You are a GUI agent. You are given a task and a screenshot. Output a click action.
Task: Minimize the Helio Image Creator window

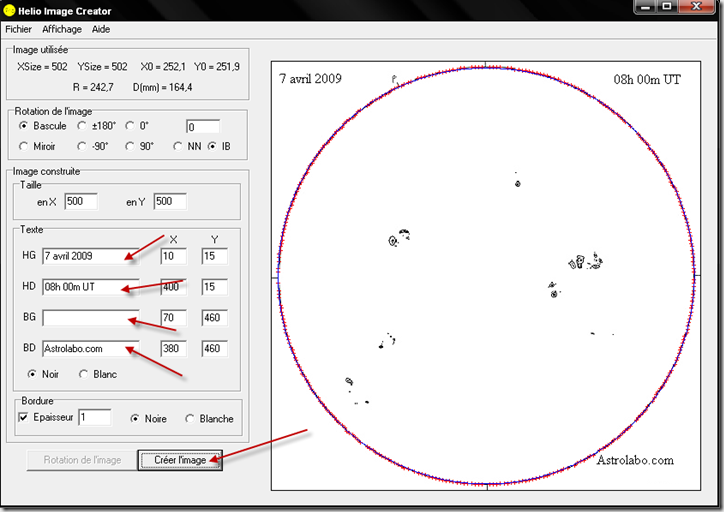click(x=646, y=6)
